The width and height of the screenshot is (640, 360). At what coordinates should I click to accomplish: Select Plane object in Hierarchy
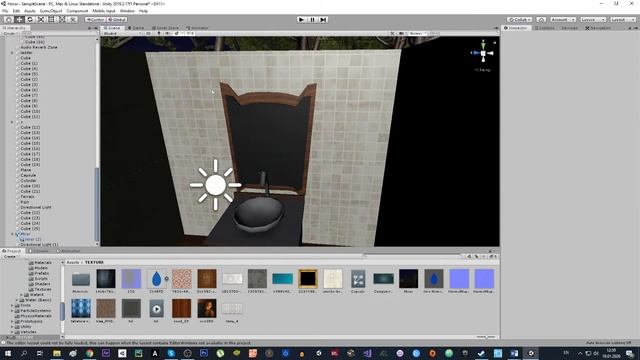click(26, 170)
